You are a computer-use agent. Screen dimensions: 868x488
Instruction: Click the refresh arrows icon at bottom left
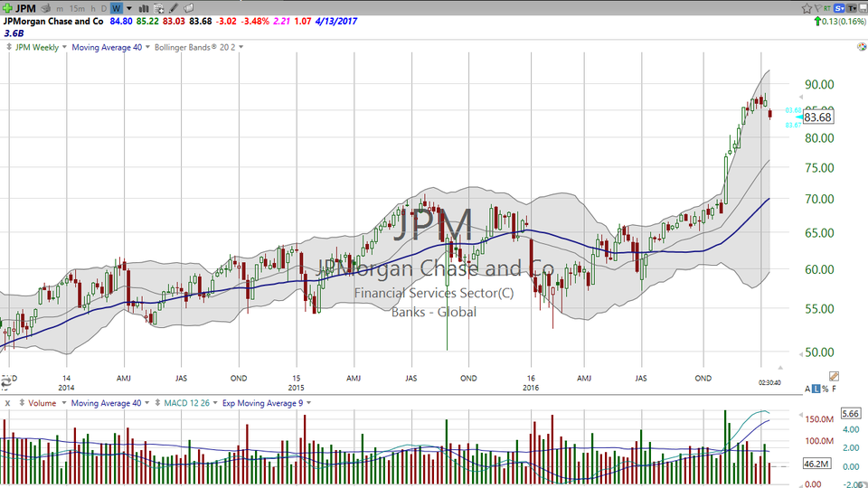[x=5, y=381]
